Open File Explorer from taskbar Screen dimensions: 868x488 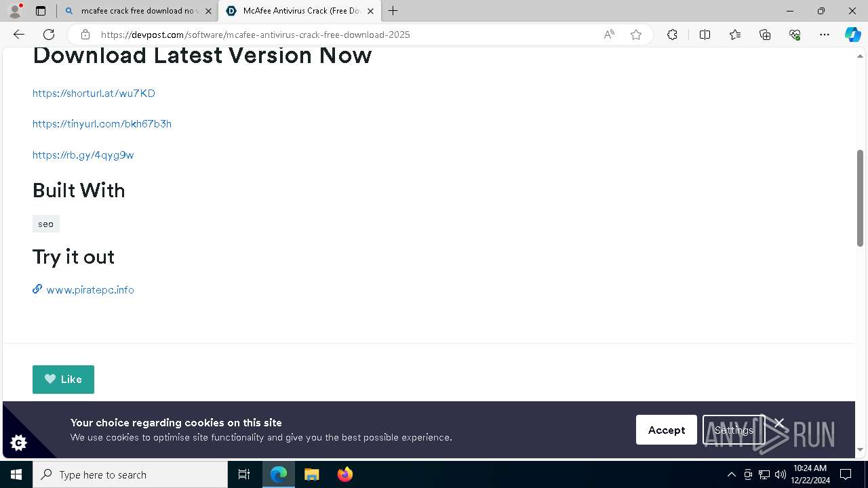click(311, 474)
